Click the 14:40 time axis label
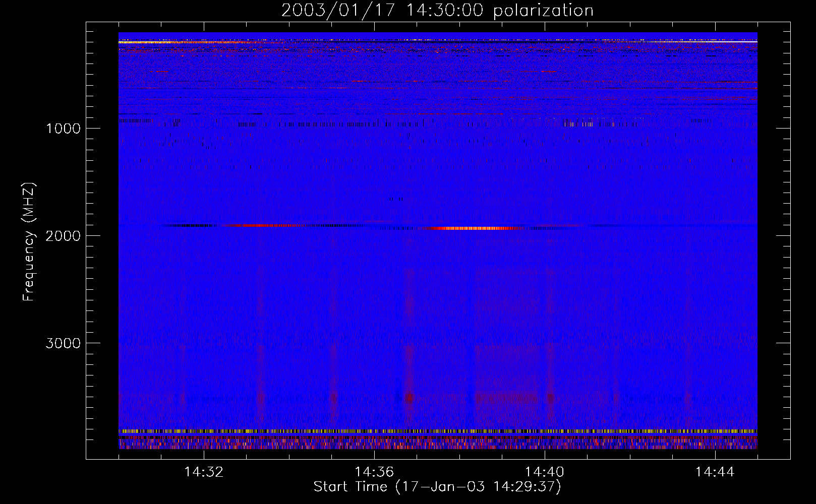Screen dimensions: 816x504 545,472
